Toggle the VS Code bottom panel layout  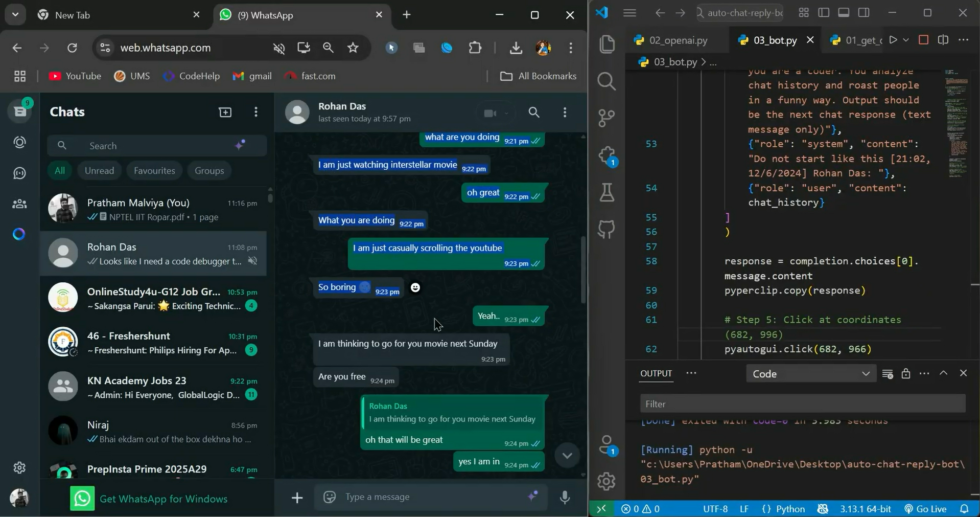(x=844, y=13)
